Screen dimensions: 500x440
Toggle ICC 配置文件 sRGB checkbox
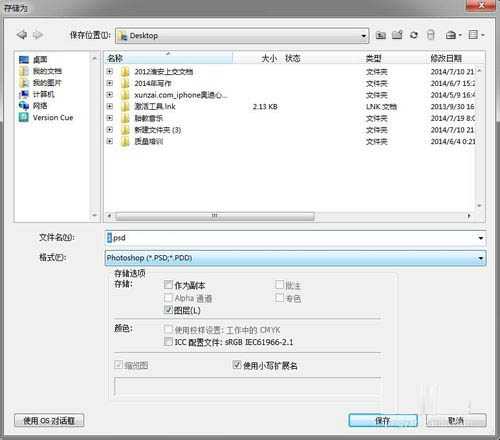[168, 341]
